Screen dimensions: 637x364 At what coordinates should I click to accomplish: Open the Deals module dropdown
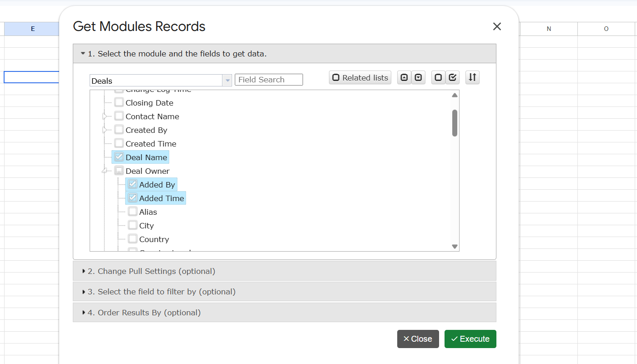[x=161, y=81]
